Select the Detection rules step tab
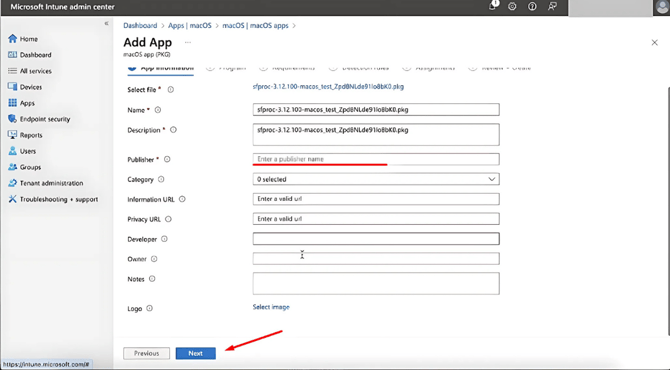Viewport: 670px width, 370px height. (359, 68)
